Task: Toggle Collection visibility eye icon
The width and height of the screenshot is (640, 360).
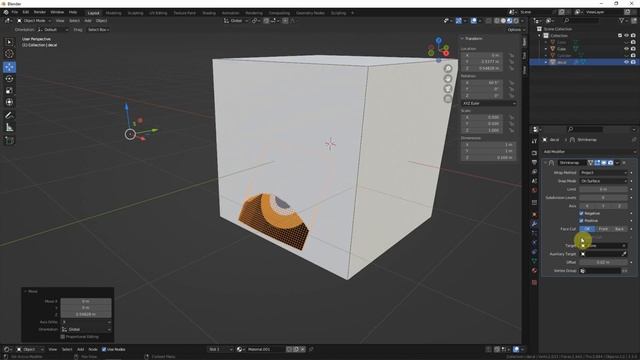Action: click(626, 36)
